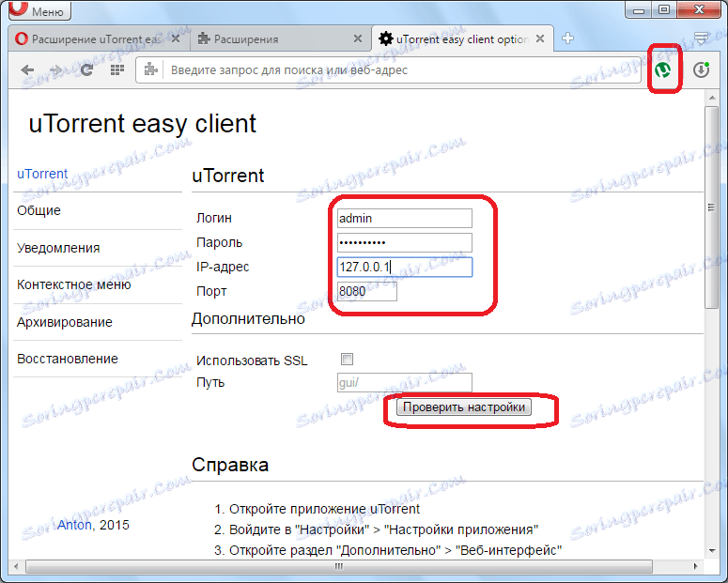The image size is (728, 583).
Task: Open the 'Архивирование' settings section
Action: click(65, 322)
